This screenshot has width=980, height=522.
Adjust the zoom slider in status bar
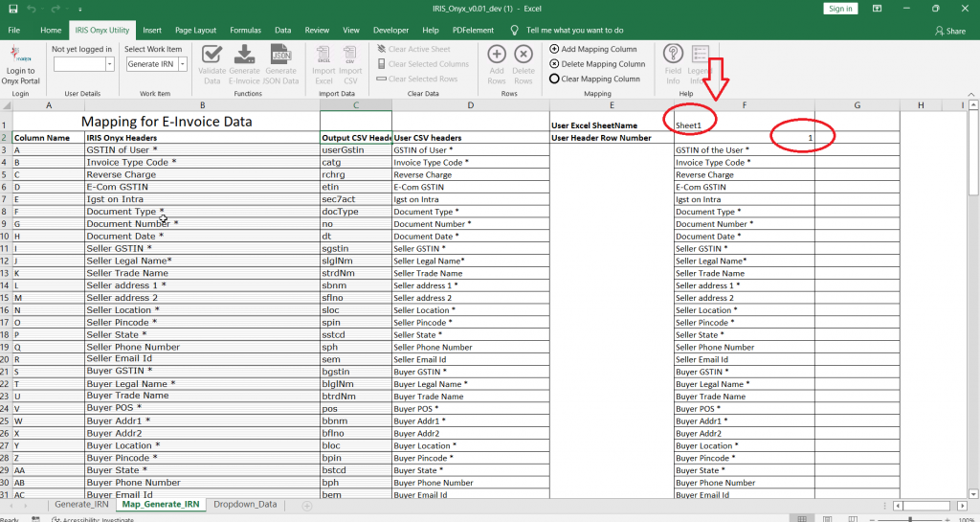pyautogui.click(x=909, y=519)
